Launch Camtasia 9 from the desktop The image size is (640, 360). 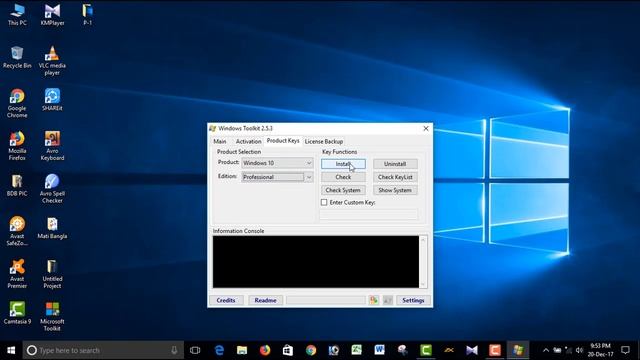pos(17,313)
